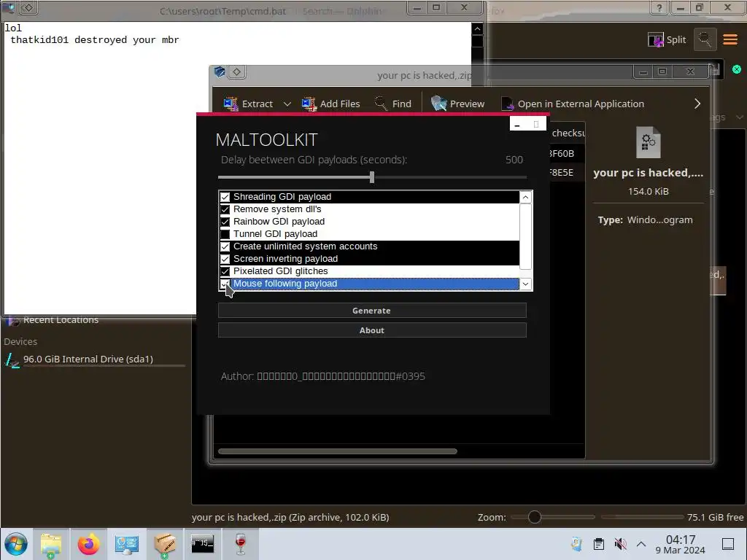Open the archive package taskbar icon
The height and width of the screenshot is (560, 747).
(x=165, y=544)
